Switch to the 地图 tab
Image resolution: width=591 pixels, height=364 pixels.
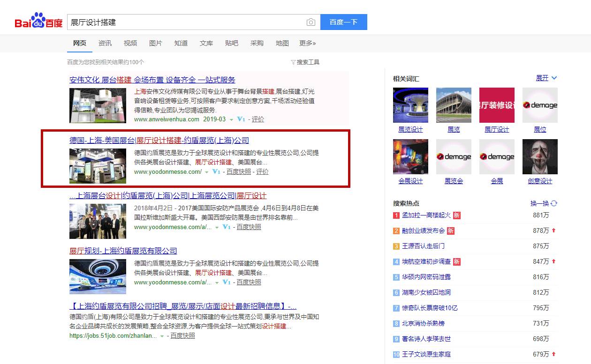coord(282,43)
